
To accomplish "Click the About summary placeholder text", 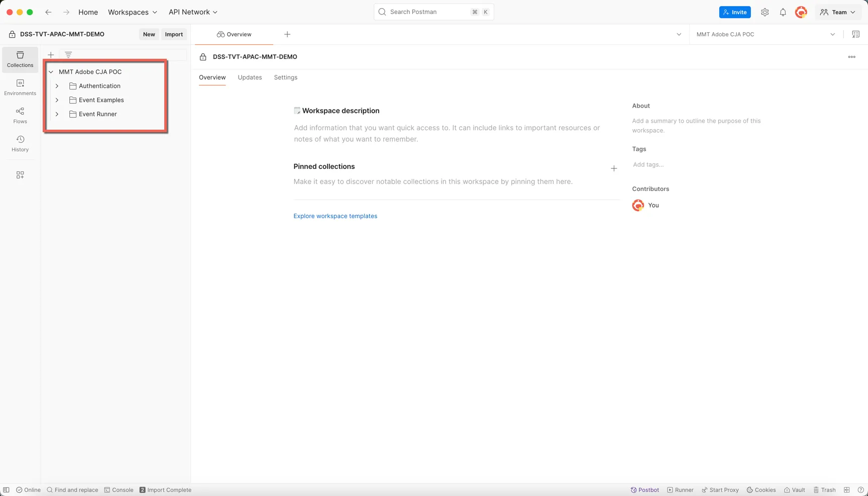I will point(696,126).
